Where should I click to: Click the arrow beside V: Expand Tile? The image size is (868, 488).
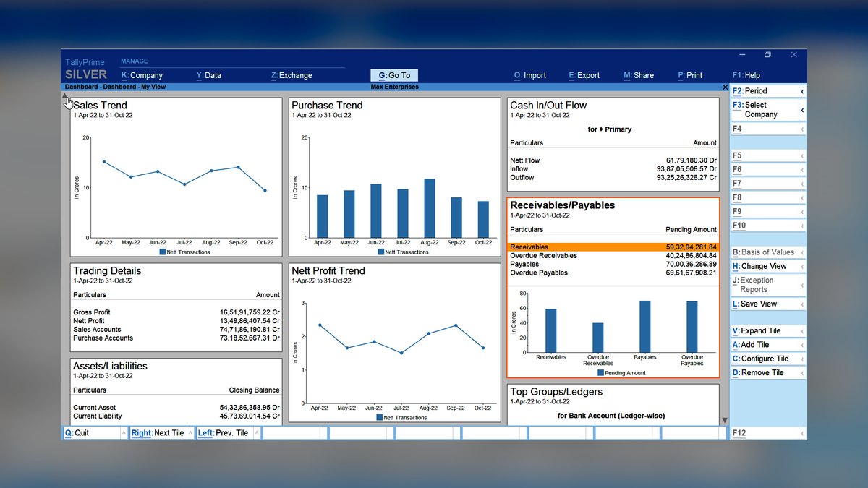coord(802,330)
